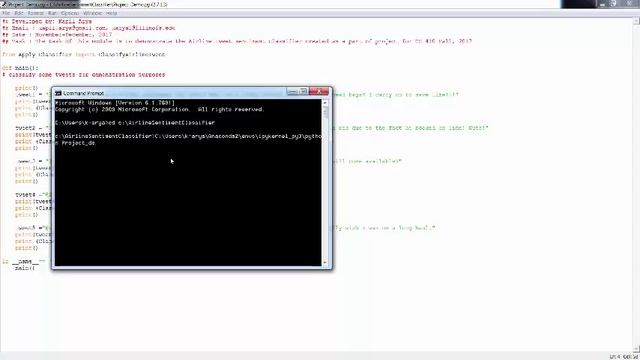640x360 pixels.
Task: Click the 'Project_de' text in Command Prompt
Action: click(x=78, y=143)
